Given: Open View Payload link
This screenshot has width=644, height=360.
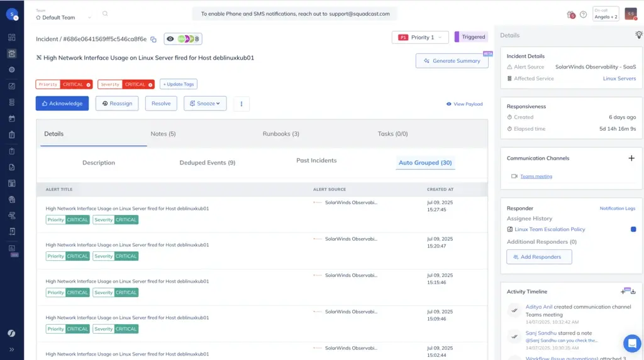Looking at the screenshot, I should 465,104.
